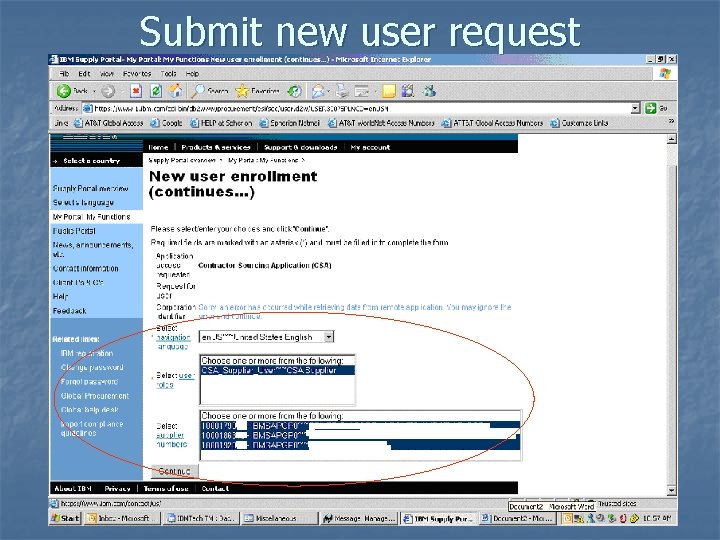720x540 pixels.
Task: Open the Favorites menu
Action: (x=137, y=73)
